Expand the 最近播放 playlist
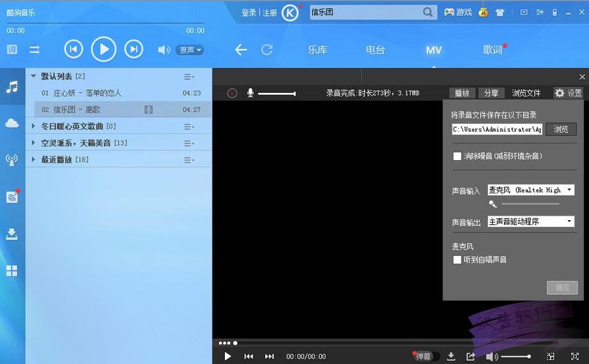 34,160
